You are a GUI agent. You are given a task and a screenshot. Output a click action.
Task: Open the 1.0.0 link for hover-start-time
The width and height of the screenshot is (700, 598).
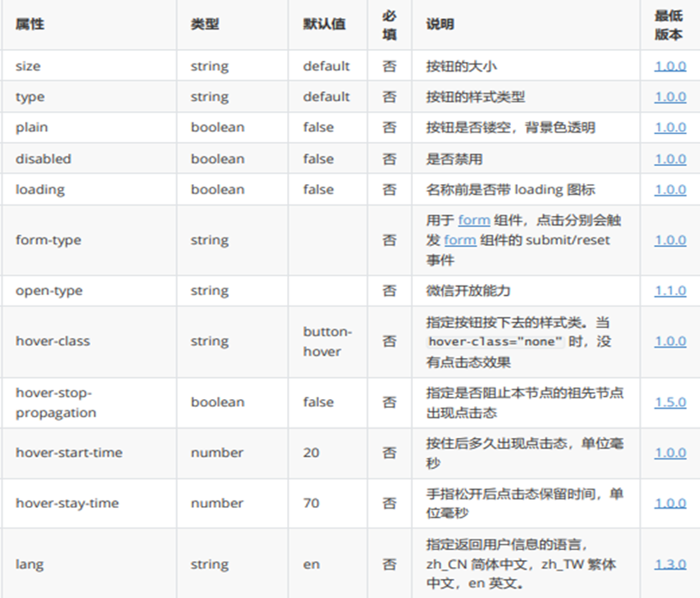coord(670,453)
